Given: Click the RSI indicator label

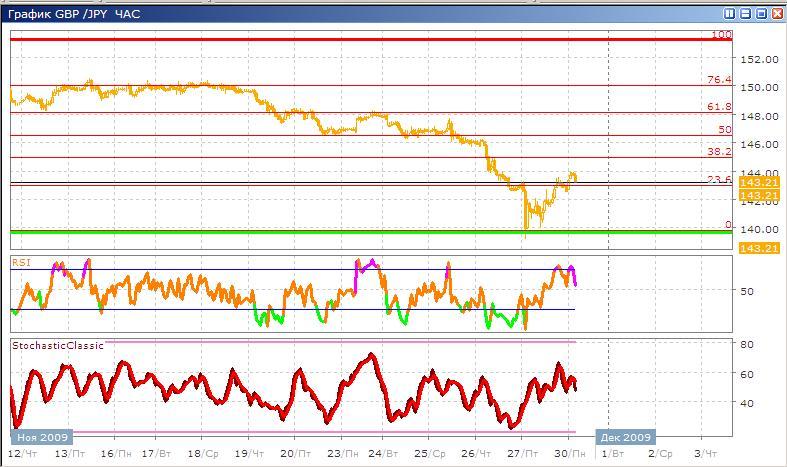Looking at the screenshot, I should [22, 262].
